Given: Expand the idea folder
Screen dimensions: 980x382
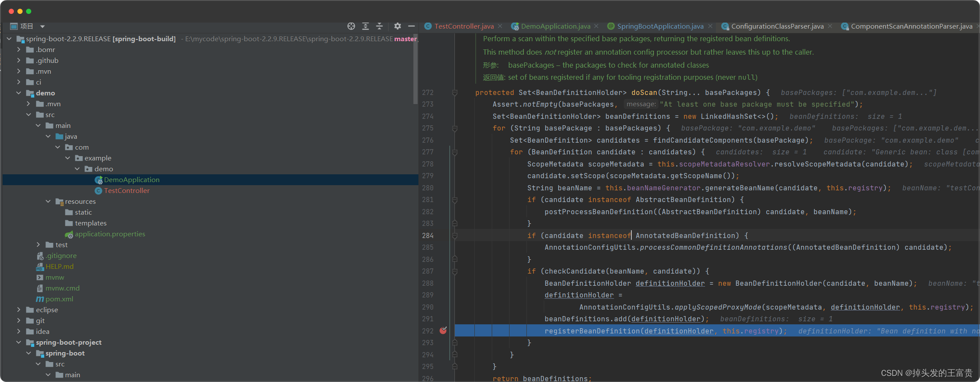Looking at the screenshot, I should pos(19,332).
